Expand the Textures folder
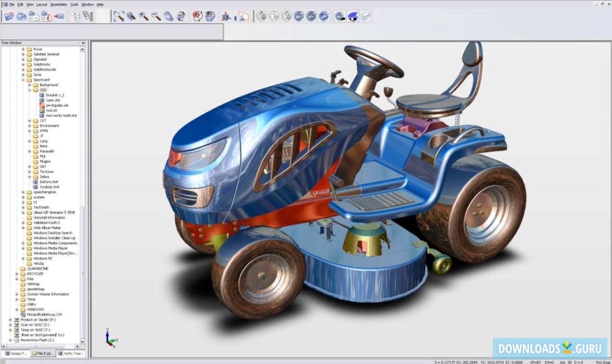 (x=29, y=172)
